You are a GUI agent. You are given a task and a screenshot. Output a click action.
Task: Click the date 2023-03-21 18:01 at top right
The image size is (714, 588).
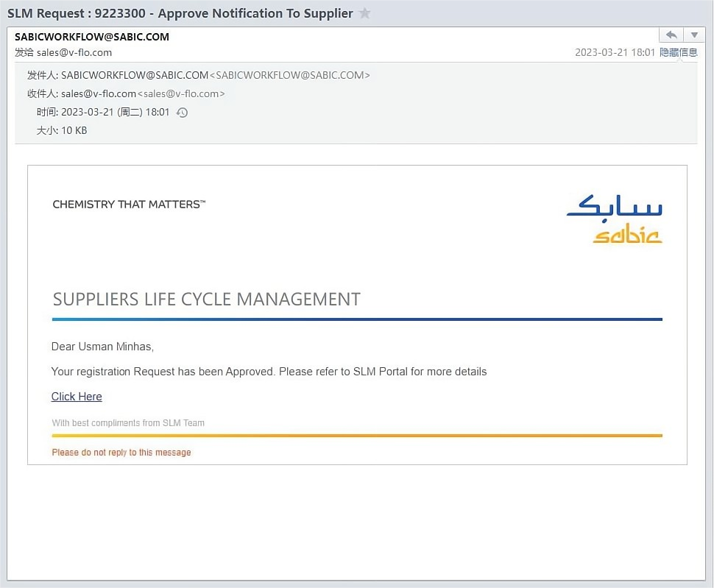tap(615, 53)
